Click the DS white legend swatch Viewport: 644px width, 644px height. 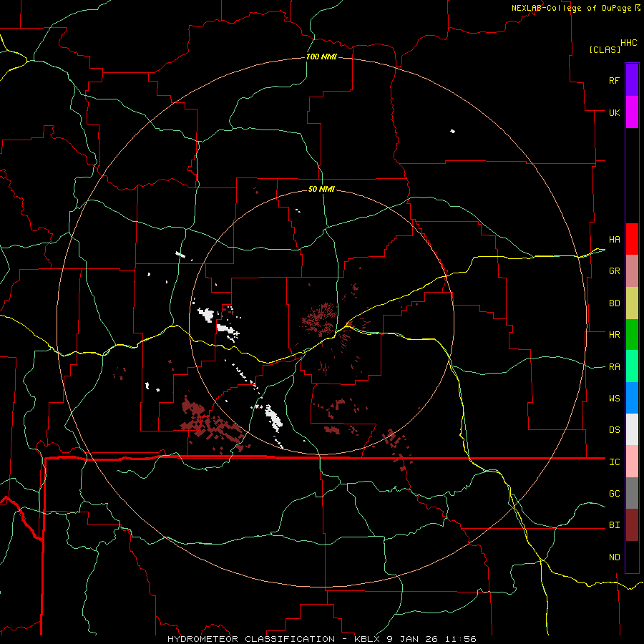point(632,429)
